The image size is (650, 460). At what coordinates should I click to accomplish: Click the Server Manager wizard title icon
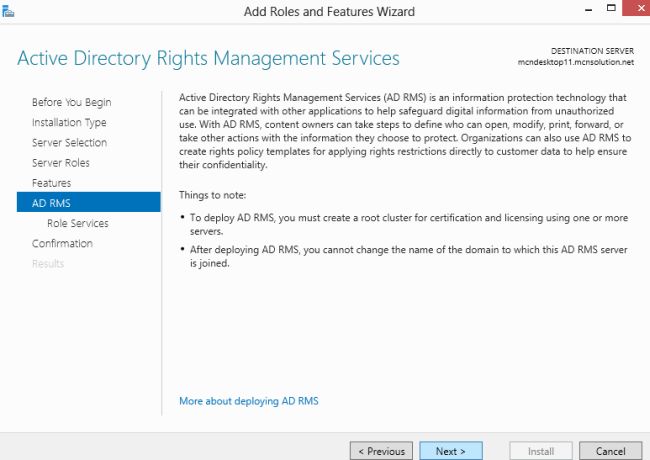click(8, 12)
